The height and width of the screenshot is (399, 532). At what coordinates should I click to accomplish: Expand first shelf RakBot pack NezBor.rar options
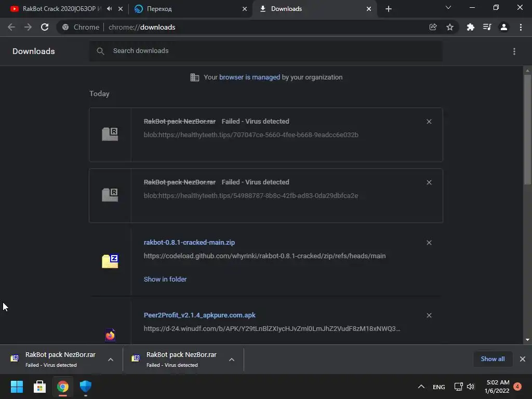111,360
